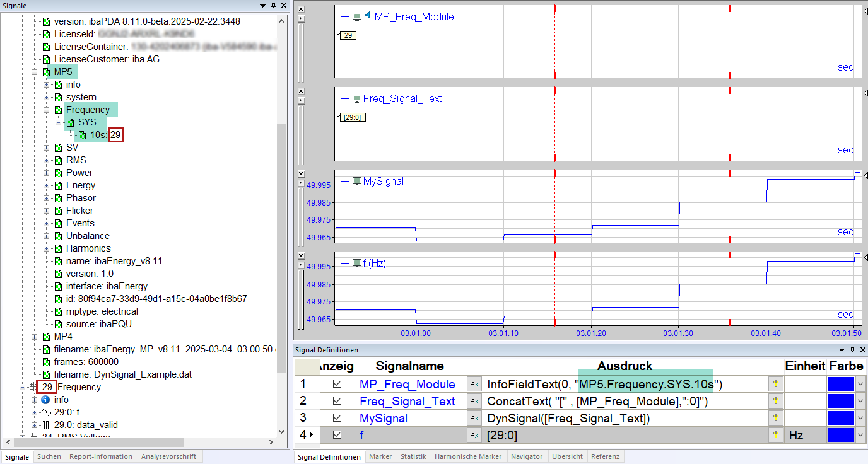This screenshot has height=464, width=868.
Task: Open the Statistik tab
Action: (413, 456)
